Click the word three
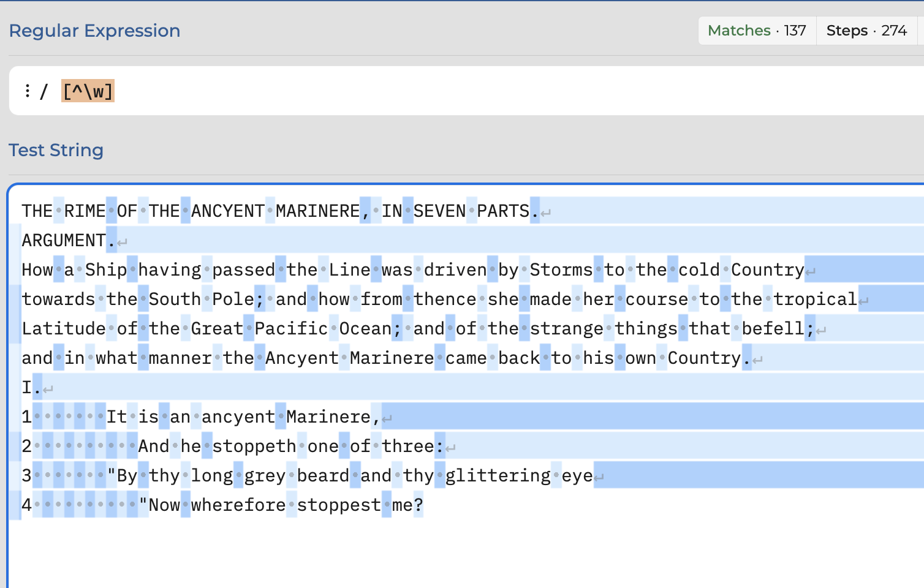 (x=408, y=447)
